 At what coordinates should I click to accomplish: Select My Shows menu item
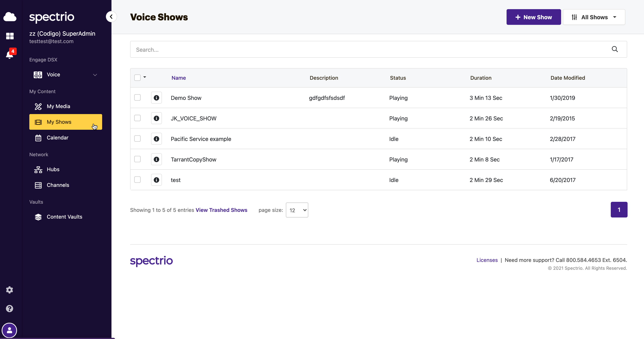pyautogui.click(x=66, y=122)
